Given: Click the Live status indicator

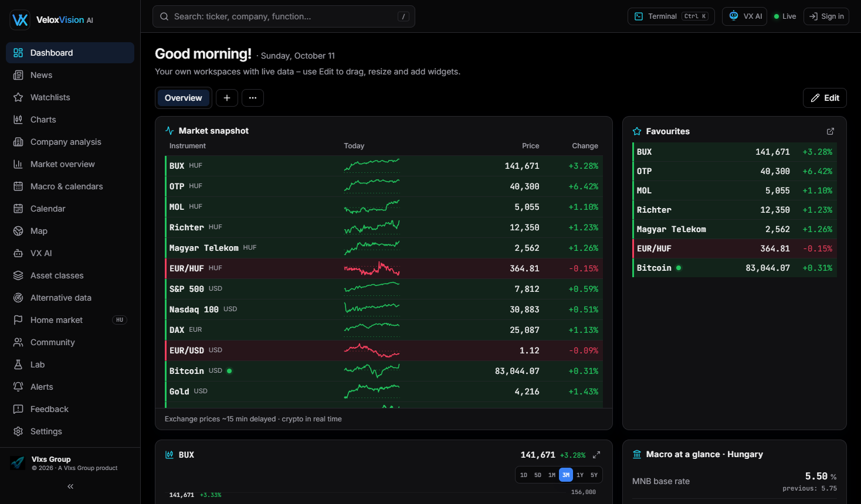Looking at the screenshot, I should pos(785,16).
